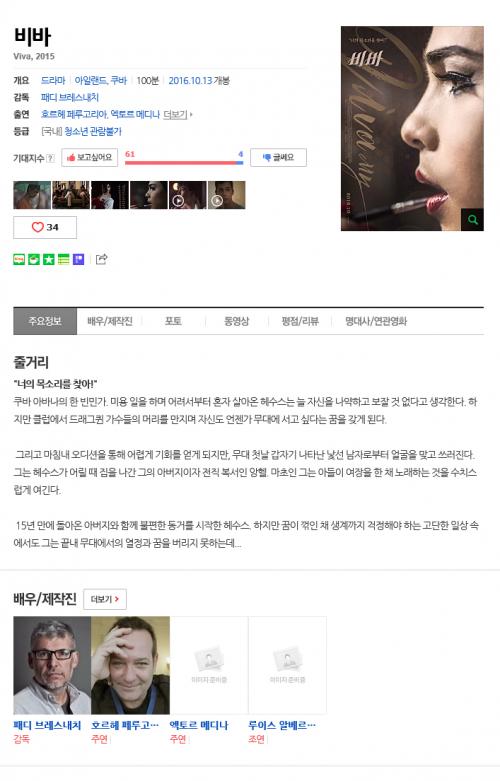Click the green magnifier icon on the poster

point(472,219)
